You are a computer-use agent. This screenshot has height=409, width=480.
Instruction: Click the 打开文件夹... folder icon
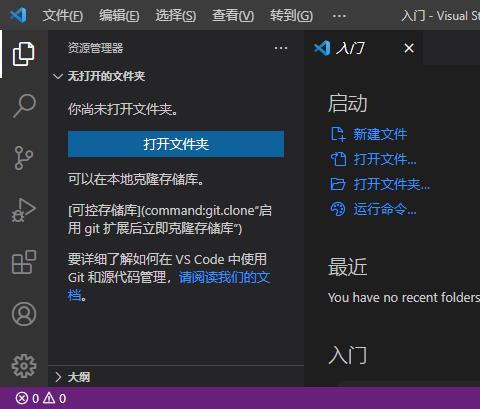pos(338,184)
